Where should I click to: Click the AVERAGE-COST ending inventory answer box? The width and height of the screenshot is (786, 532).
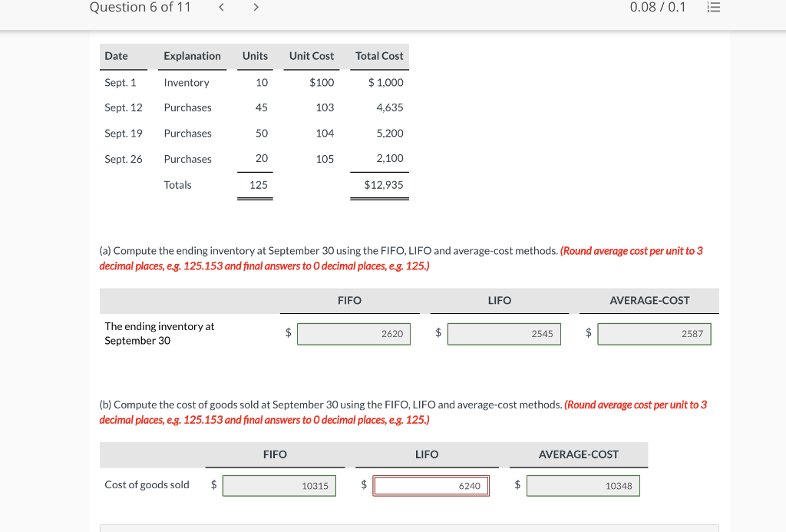654,333
